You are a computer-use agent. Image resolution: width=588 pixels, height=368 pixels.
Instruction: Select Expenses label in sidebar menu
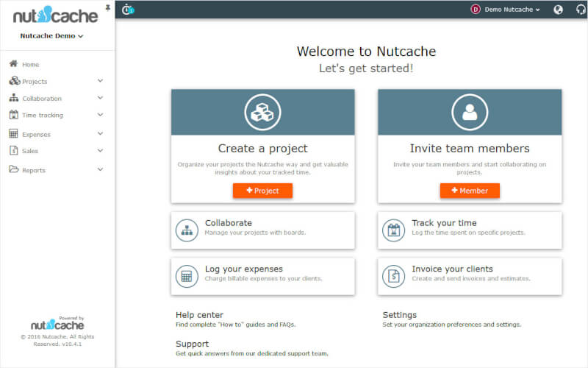[36, 135]
